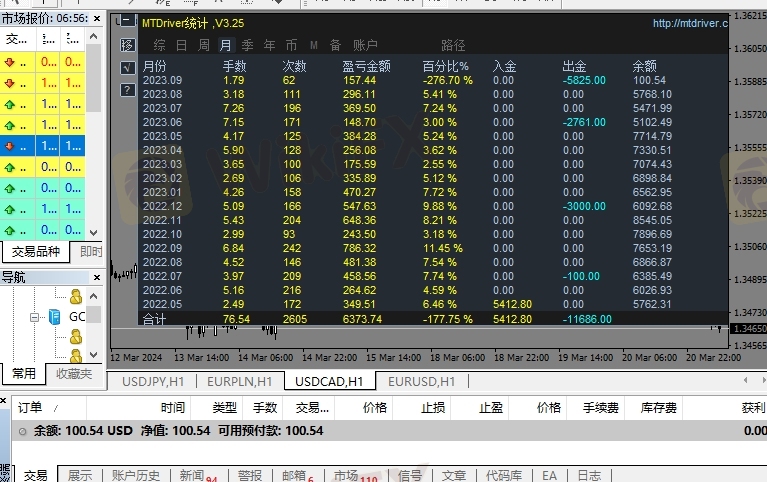Open the 即时 tick chart tab
Image resolution: width=767 pixels, height=482 pixels.
pos(91,252)
